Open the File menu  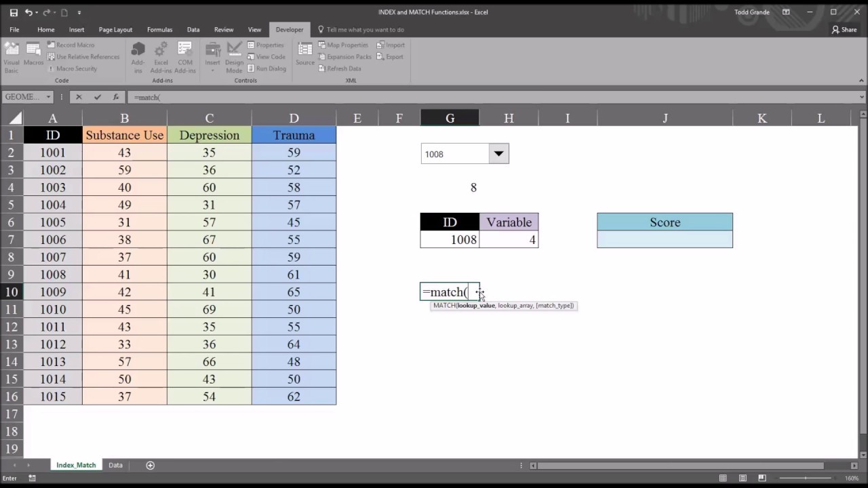14,30
